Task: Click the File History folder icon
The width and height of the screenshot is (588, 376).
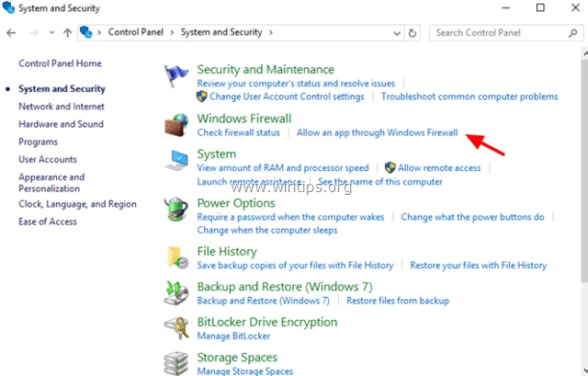Action: click(x=177, y=257)
